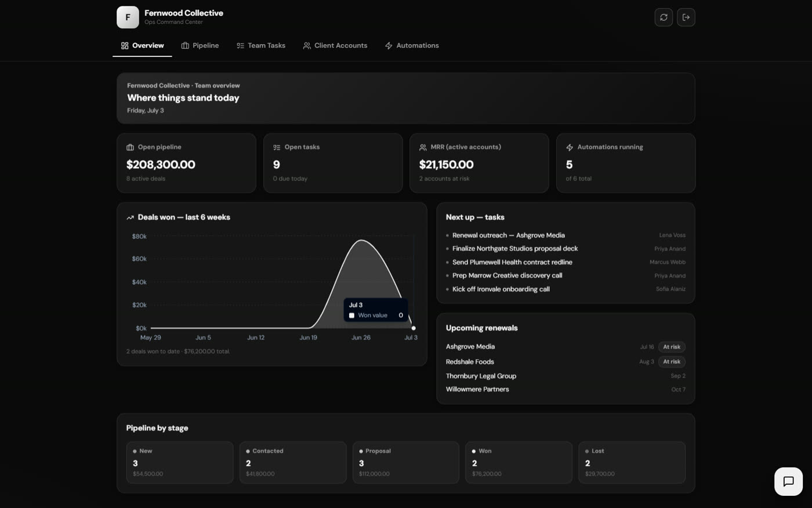Click Thornbury Legal Group renewal row
The image size is (812, 508).
565,376
